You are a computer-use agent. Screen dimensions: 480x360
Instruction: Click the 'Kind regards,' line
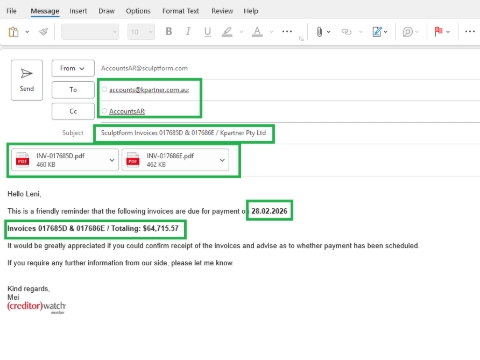[x=29, y=289]
